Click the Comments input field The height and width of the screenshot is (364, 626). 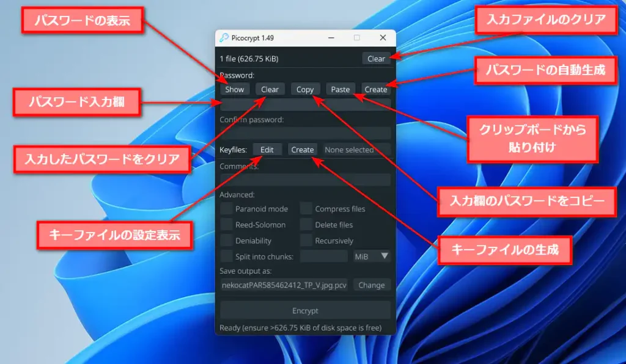point(305,179)
